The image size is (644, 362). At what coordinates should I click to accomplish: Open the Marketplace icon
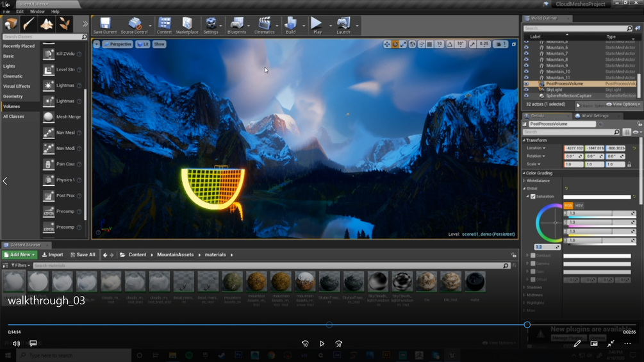tap(187, 26)
